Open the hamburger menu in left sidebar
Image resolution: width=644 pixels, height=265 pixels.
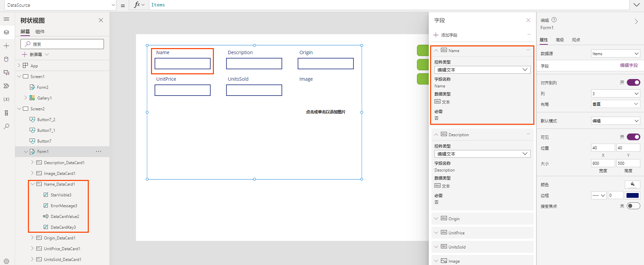tap(6, 19)
